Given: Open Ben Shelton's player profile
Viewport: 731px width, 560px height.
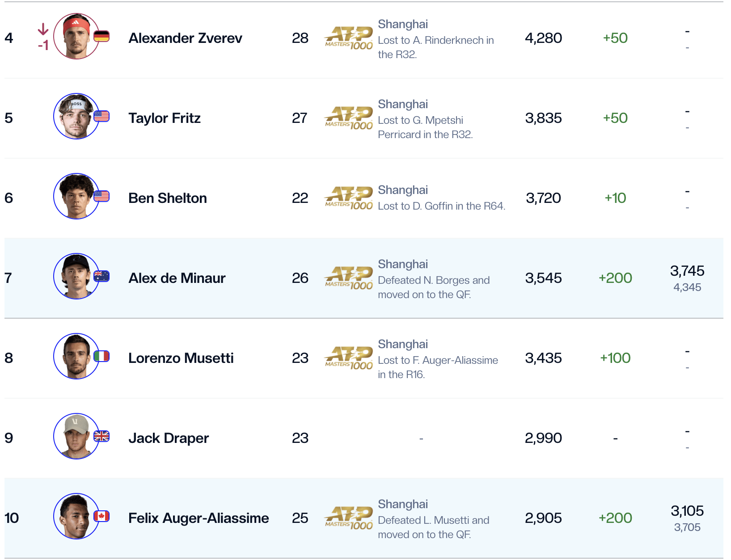Looking at the screenshot, I should [x=167, y=198].
